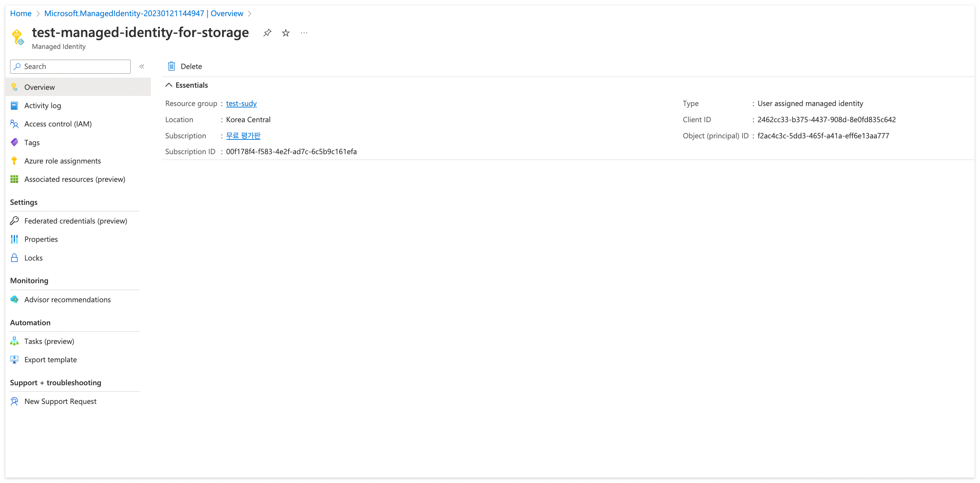Click the Managed Identity header icon
Viewport: 980px width, 483px height.
click(x=18, y=38)
